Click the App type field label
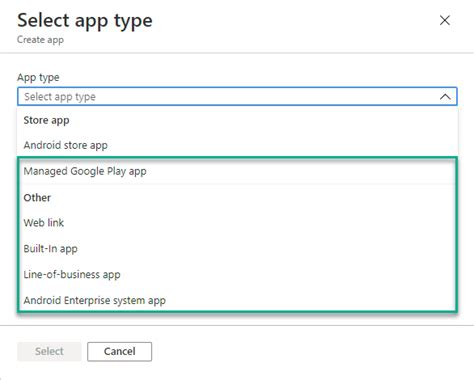Viewport: 474px width, 380px height. tap(38, 77)
